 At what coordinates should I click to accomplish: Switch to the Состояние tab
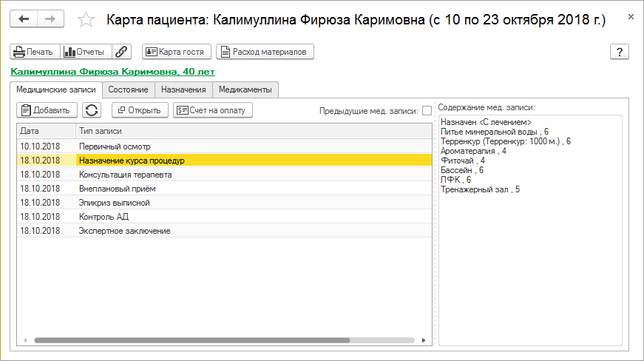(128, 90)
